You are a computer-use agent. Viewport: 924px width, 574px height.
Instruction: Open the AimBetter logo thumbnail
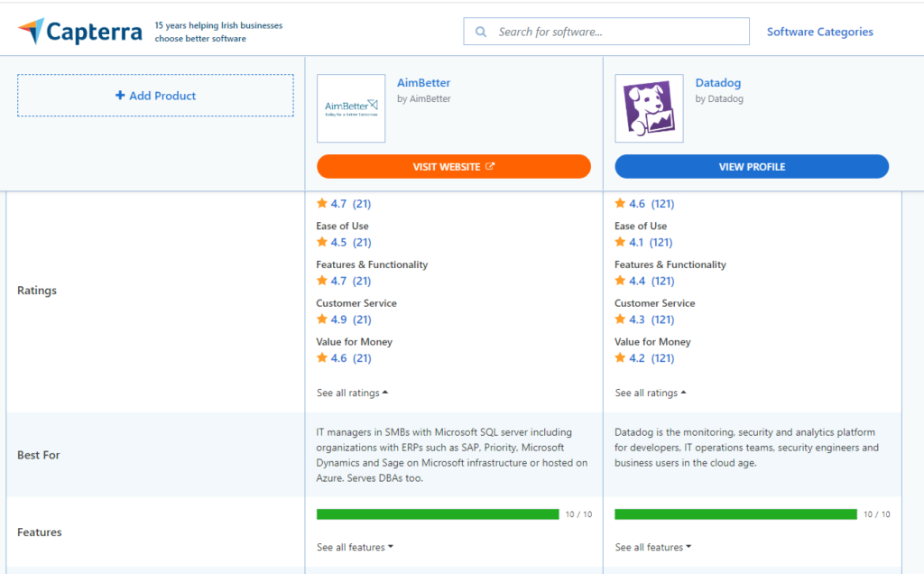(351, 108)
